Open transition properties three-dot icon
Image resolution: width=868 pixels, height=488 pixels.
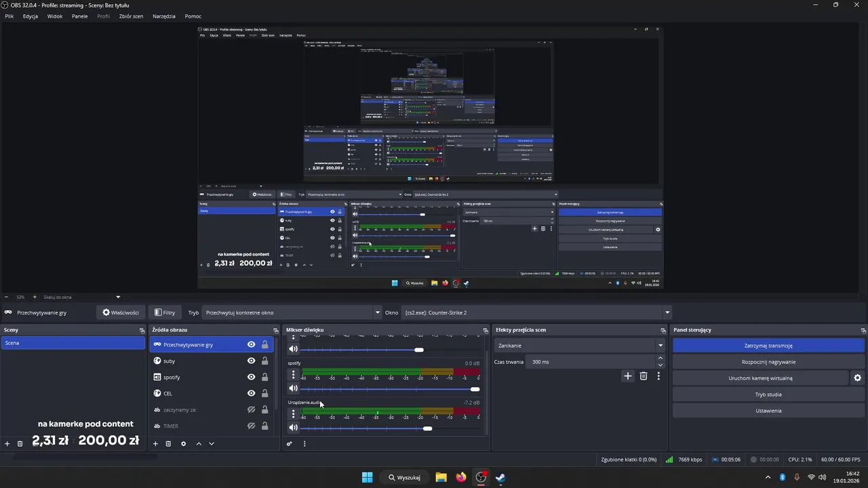[658, 376]
